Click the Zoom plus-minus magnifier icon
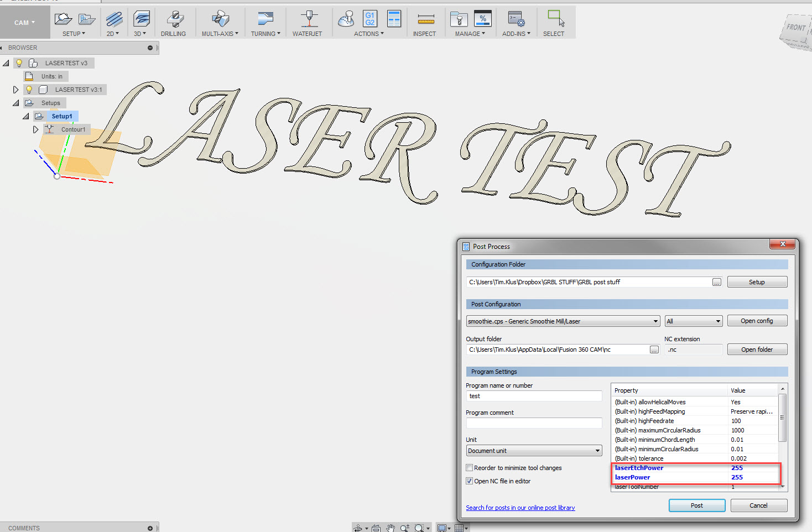This screenshot has width=812, height=532. (405, 528)
